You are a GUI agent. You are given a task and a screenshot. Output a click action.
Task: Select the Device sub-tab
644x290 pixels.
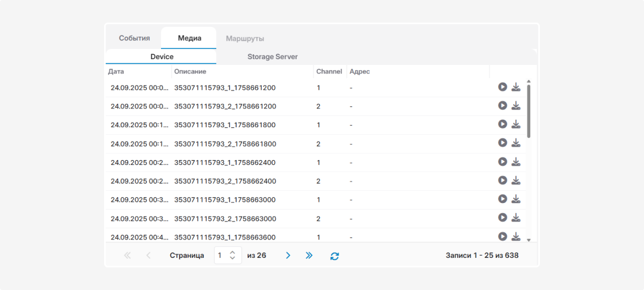tap(162, 57)
